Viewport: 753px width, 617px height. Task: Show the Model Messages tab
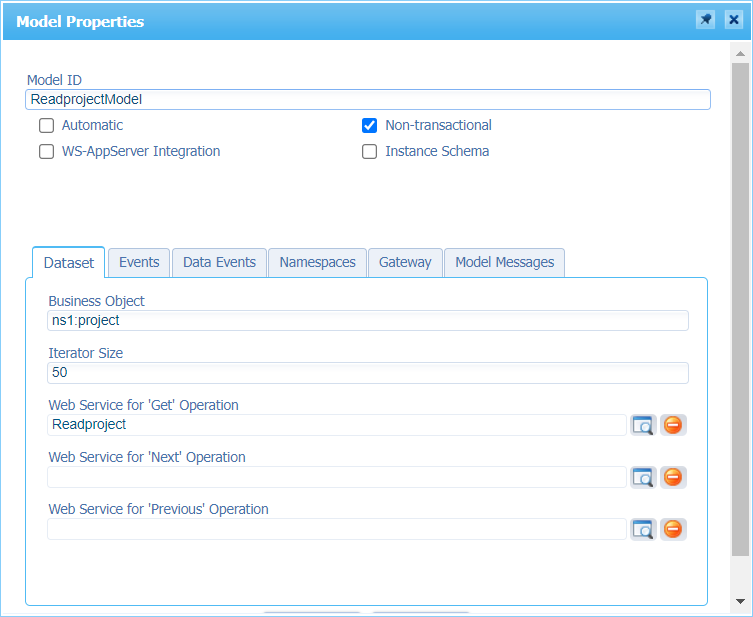coord(504,262)
